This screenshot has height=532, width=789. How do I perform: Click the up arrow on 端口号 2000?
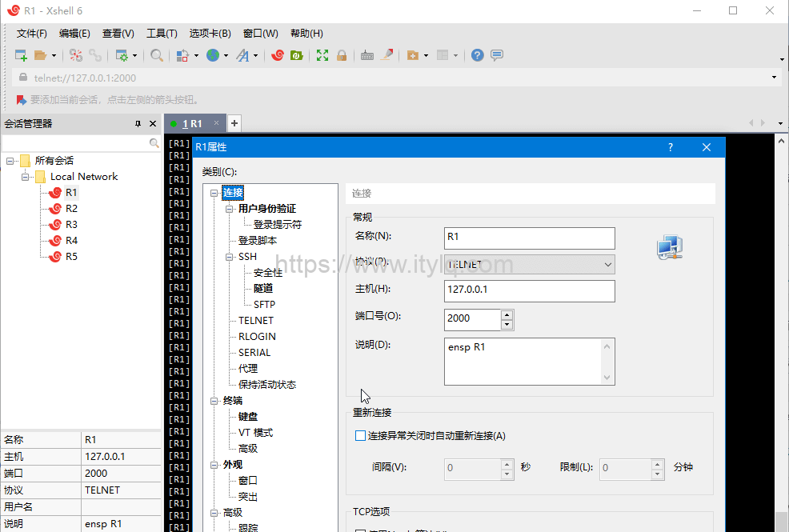pyautogui.click(x=507, y=314)
